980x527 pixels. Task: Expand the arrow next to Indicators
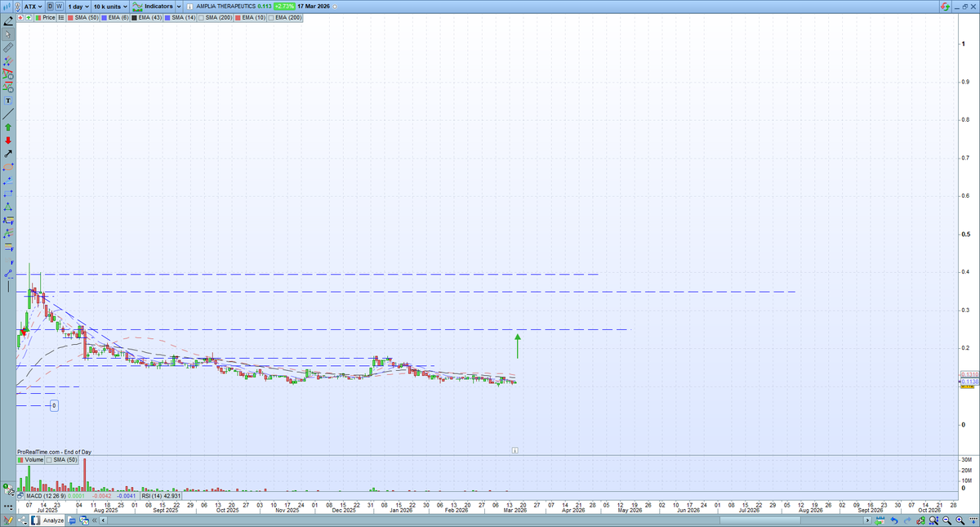pyautogui.click(x=179, y=6)
